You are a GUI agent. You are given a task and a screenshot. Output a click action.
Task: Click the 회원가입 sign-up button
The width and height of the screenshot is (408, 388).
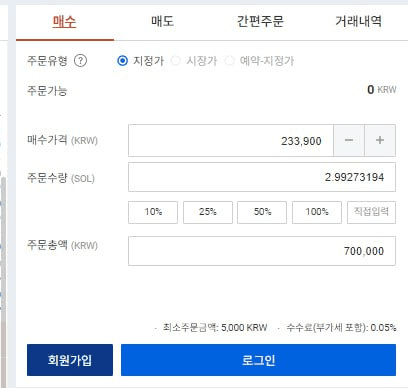pos(70,360)
